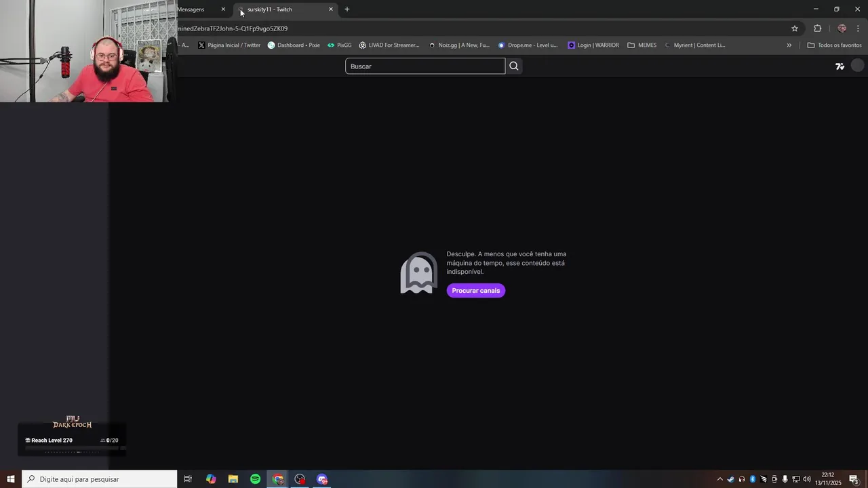Viewport: 868px width, 488px height.
Task: Open the Drope.me bookmark
Action: click(528, 45)
